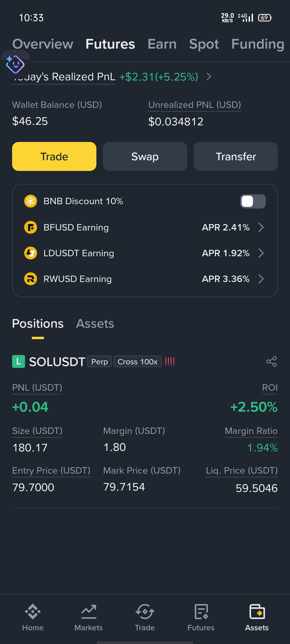
Task: Tap the Transfer button
Action: (236, 156)
